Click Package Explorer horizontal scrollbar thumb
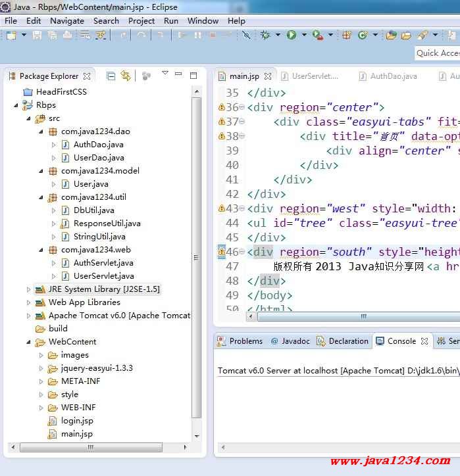 click(91, 447)
